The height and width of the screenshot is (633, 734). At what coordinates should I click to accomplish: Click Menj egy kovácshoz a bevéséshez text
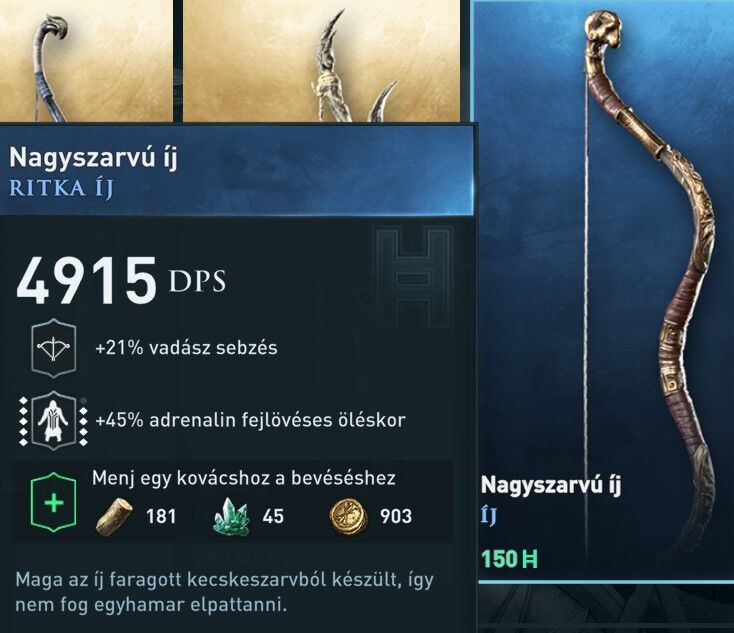244,478
